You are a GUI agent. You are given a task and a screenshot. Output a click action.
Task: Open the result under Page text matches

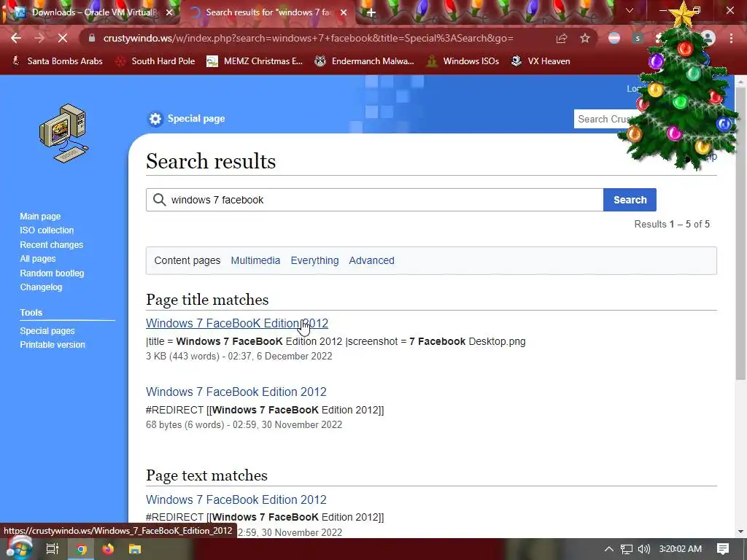click(236, 499)
